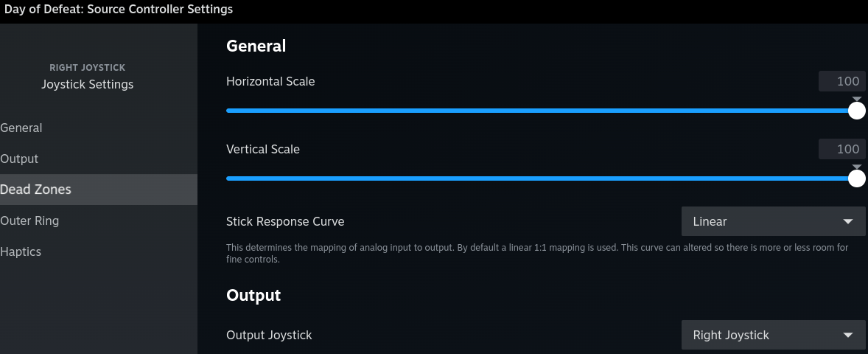868x354 pixels.
Task: Click the Stick Response Curve label
Action: coord(285,221)
